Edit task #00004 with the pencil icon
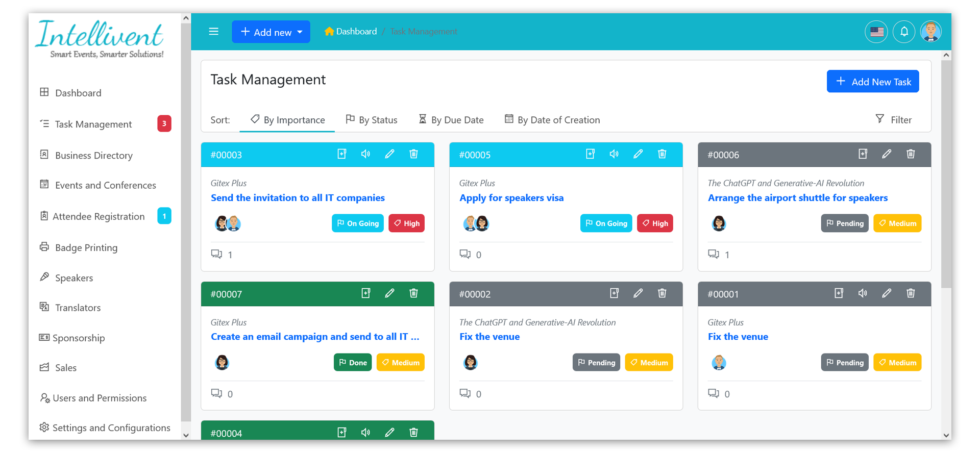The width and height of the screenshot is (980, 453). (390, 433)
